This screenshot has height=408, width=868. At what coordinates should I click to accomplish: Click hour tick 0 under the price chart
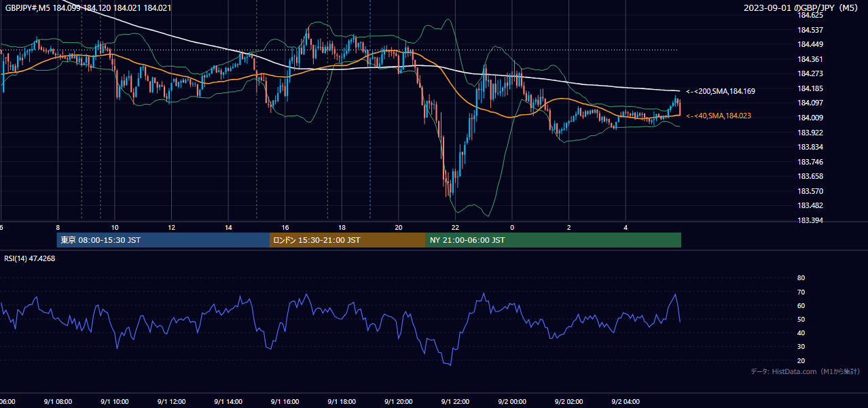click(512, 227)
